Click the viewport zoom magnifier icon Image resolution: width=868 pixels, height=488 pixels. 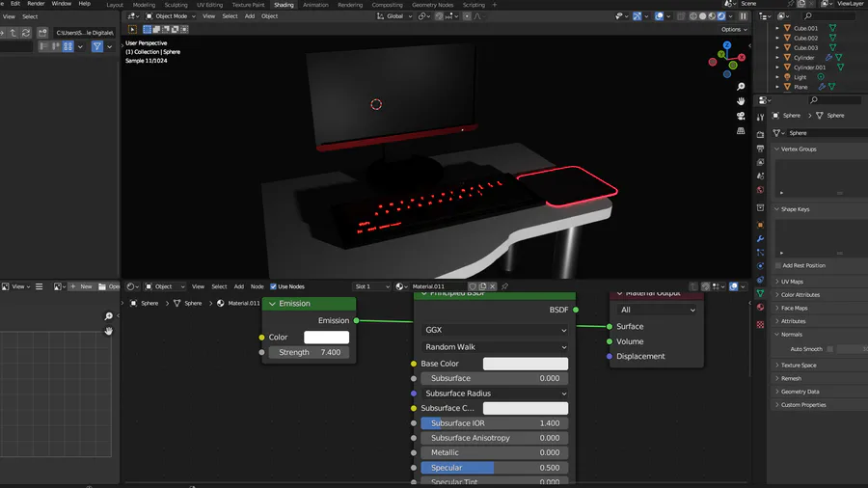[741, 87]
